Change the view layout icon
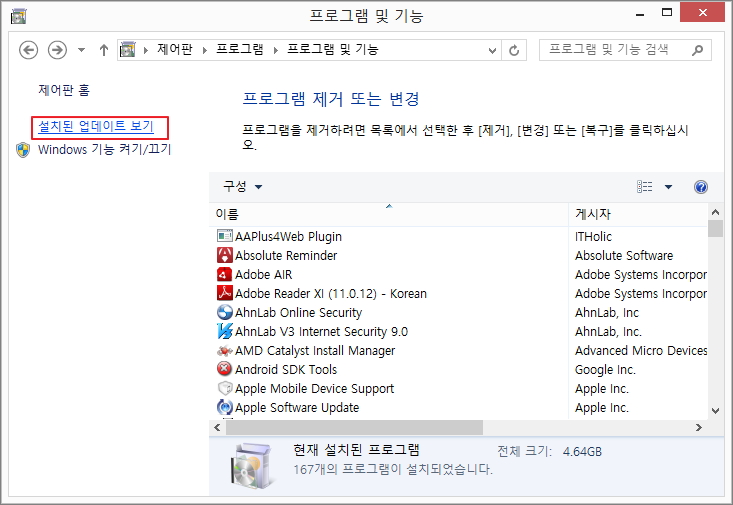This screenshot has height=505, width=733. click(645, 187)
